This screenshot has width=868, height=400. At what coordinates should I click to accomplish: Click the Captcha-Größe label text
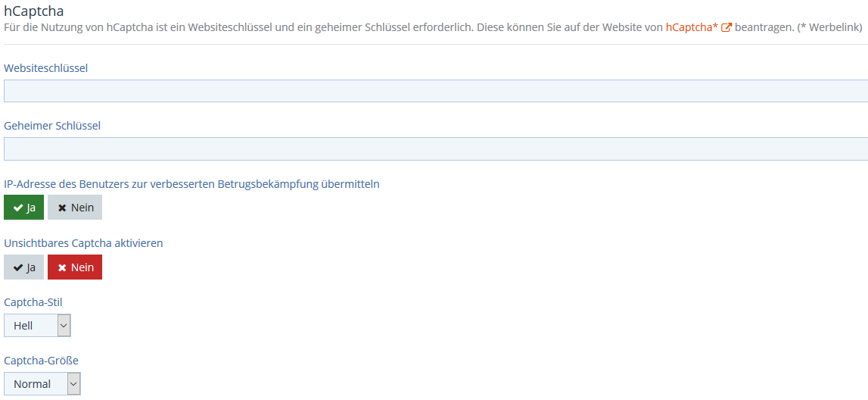pyautogui.click(x=41, y=361)
